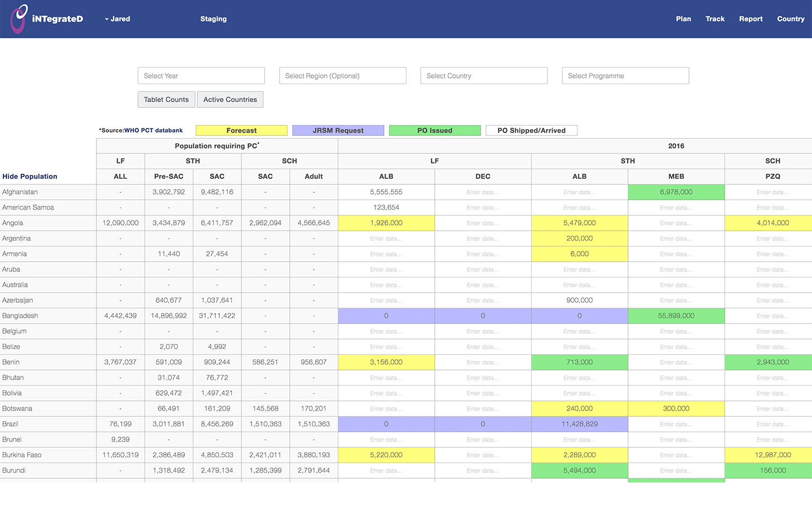
Task: Click the DEC column header
Action: (483, 177)
